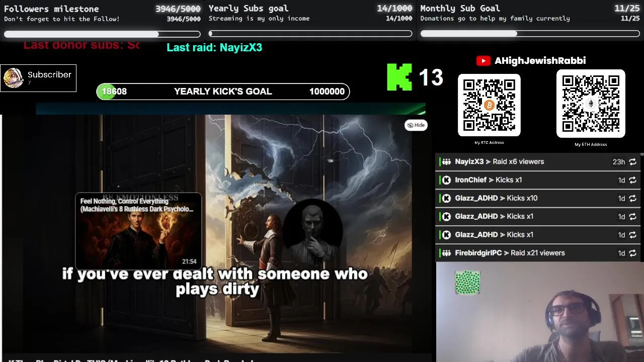Click the Kick icon beside Glazz_ADHD Kicks x10
The height and width of the screenshot is (362, 644).
[446, 198]
